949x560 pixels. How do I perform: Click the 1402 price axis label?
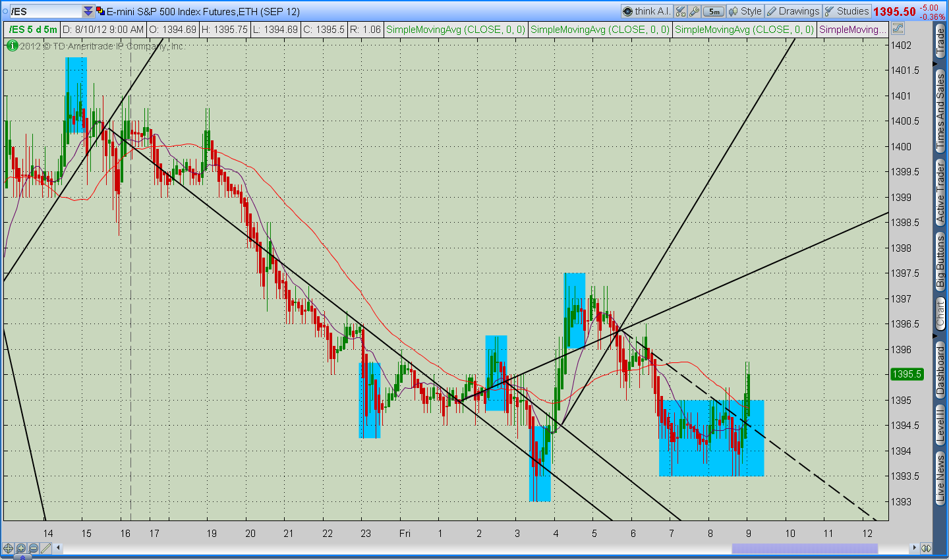[901, 45]
